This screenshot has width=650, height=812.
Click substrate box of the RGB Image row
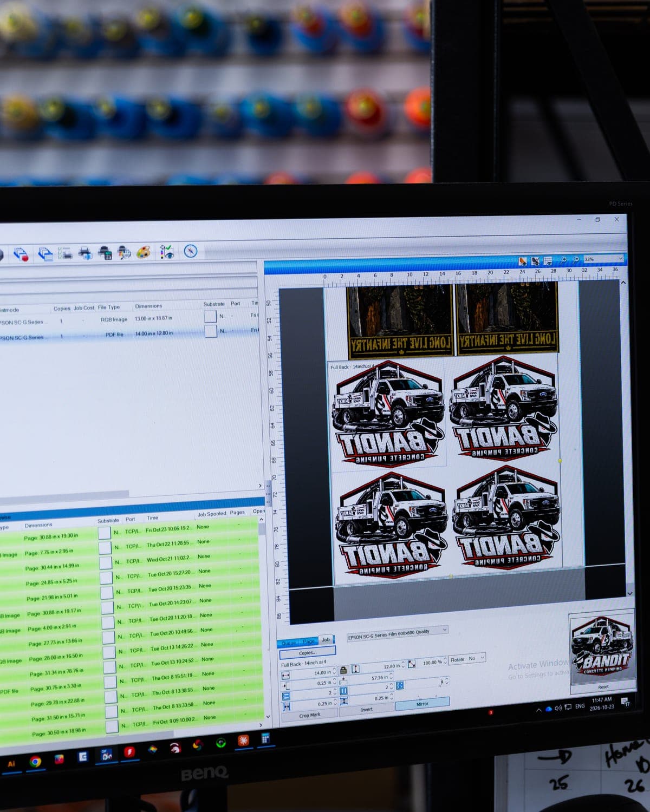210,316
